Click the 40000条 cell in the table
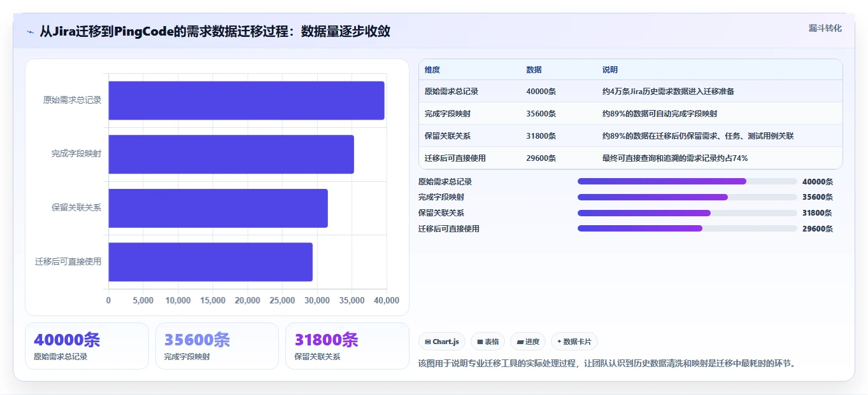The width and height of the screenshot is (868, 395). point(541,92)
